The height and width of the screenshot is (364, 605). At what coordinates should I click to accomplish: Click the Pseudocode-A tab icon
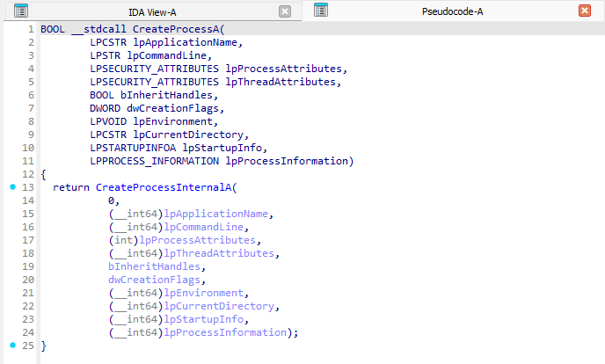(x=321, y=11)
